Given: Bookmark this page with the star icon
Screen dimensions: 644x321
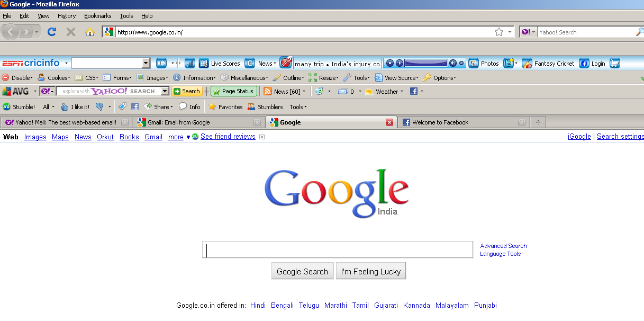Looking at the screenshot, I should pyautogui.click(x=499, y=32).
